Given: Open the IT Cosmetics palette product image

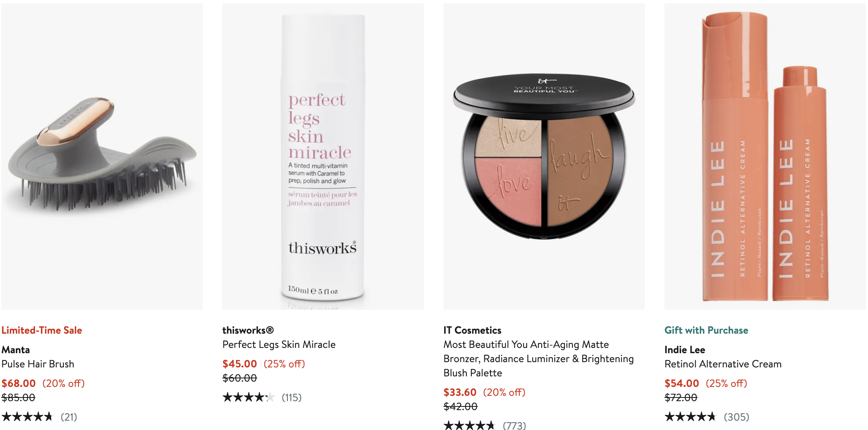Looking at the screenshot, I should click(x=544, y=156).
